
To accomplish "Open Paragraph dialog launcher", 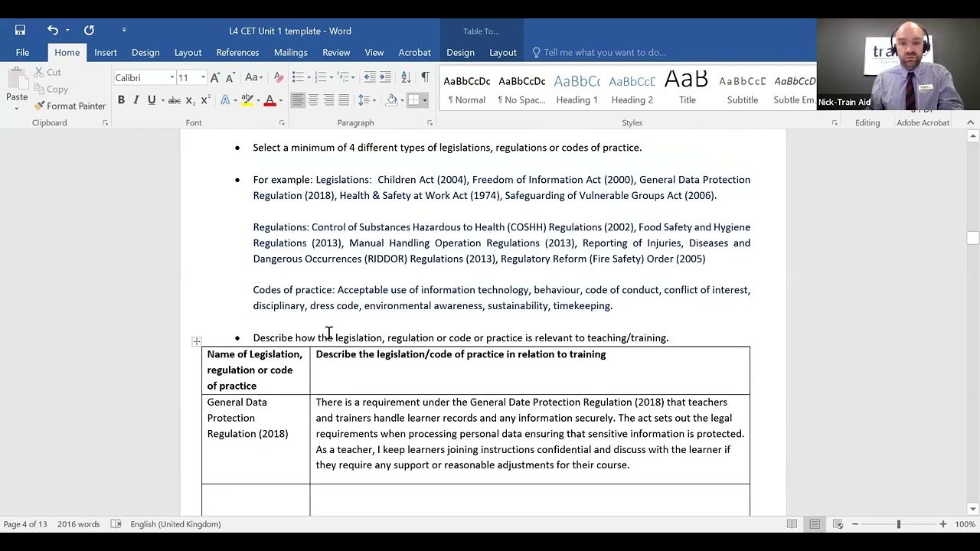I will click(430, 122).
